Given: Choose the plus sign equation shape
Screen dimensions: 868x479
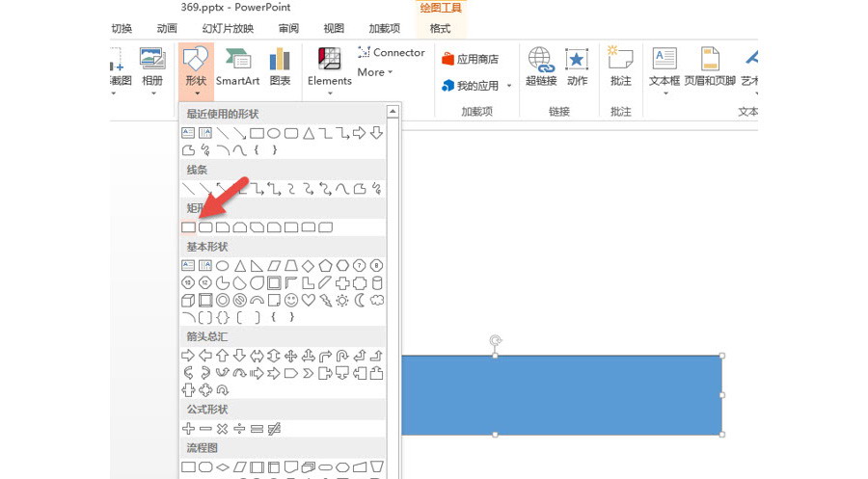Looking at the screenshot, I should (x=188, y=428).
